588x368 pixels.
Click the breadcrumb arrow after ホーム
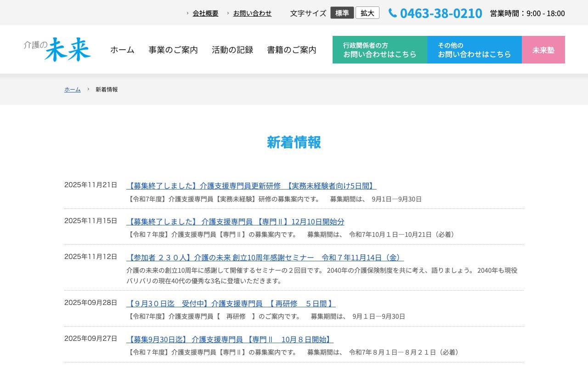coord(88,89)
